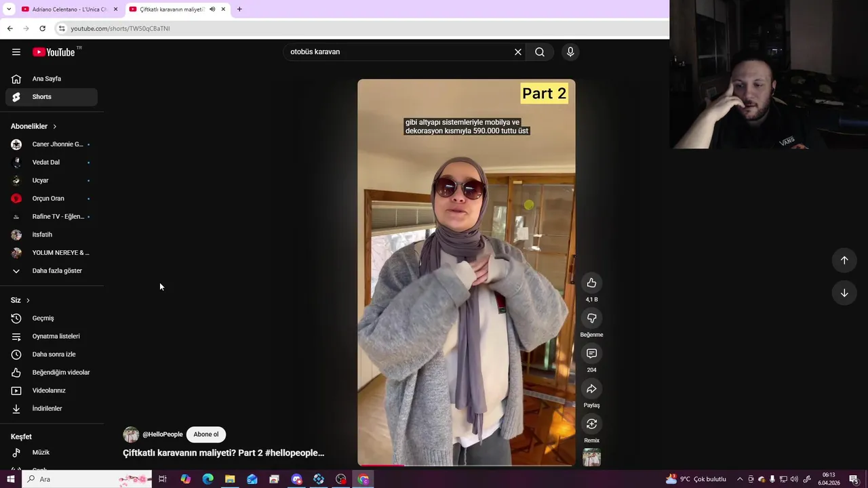Open the clock showing 06:13

click(829, 479)
